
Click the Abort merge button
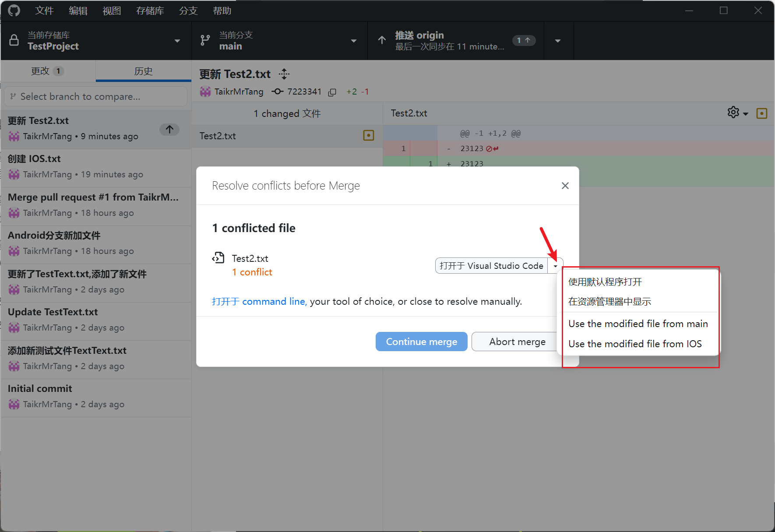(x=517, y=342)
